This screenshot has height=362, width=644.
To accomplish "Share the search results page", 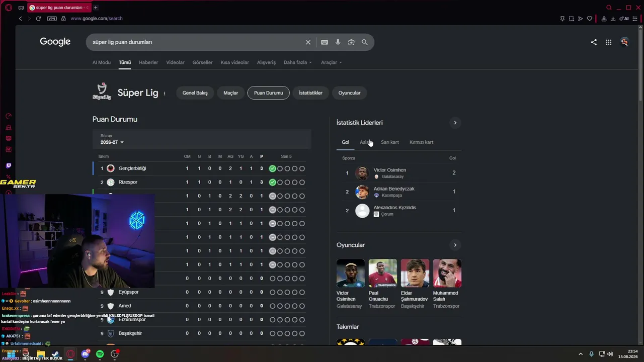I will (x=594, y=42).
